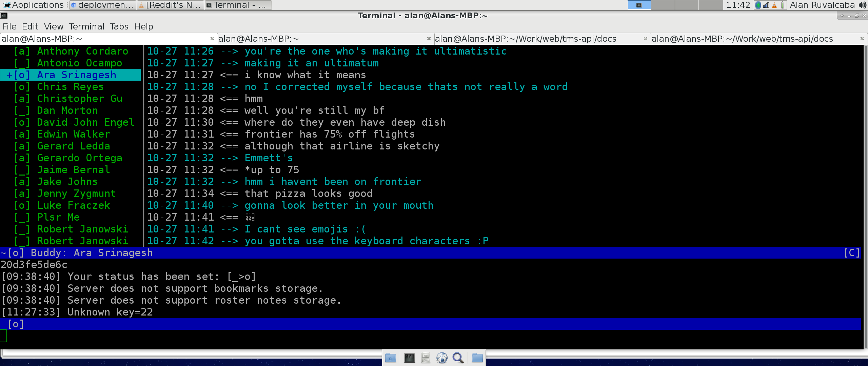The width and height of the screenshot is (868, 366).
Task: Select buddy Anthony Cordaro
Action: [71, 51]
